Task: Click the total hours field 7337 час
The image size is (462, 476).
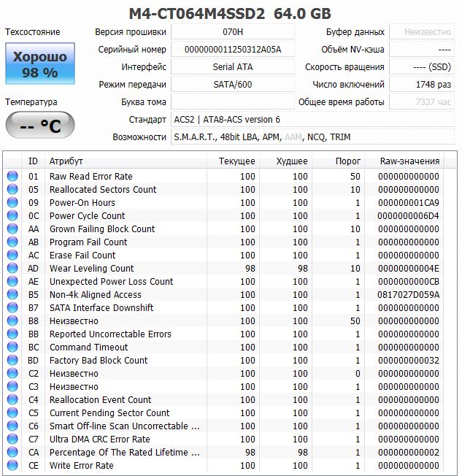Action: [422, 102]
